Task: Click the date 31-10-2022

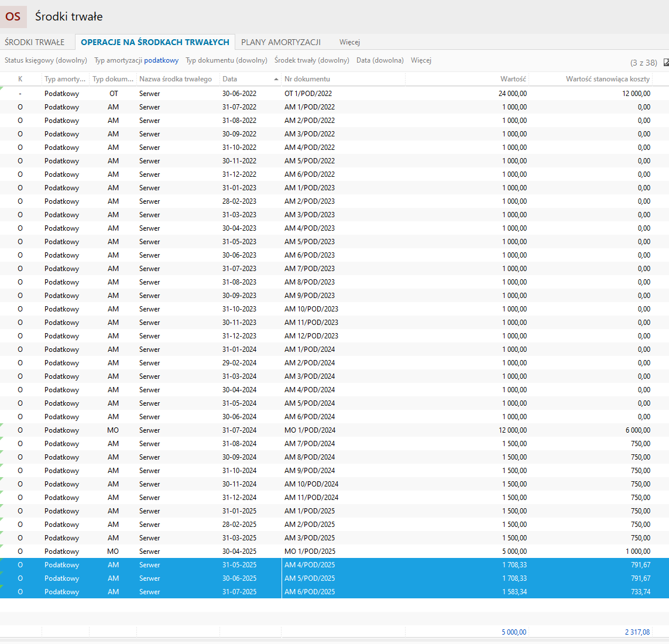Action: 239,147
